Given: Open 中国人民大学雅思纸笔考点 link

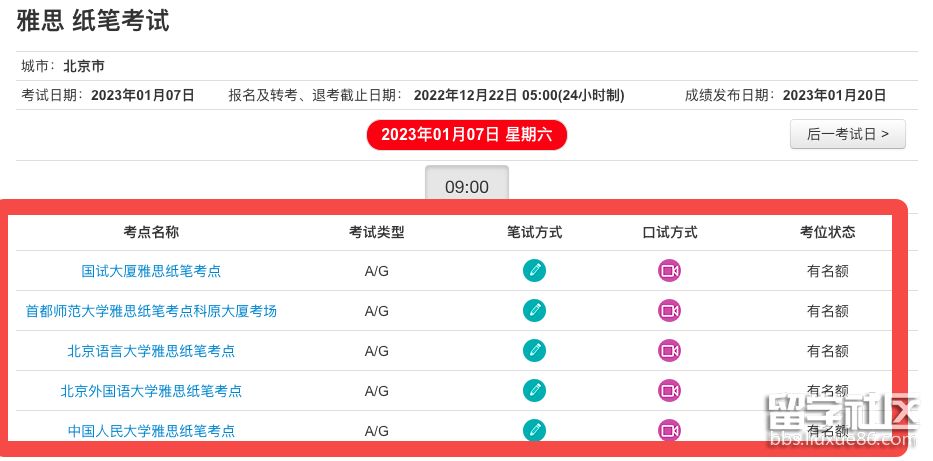Looking at the screenshot, I should [151, 431].
